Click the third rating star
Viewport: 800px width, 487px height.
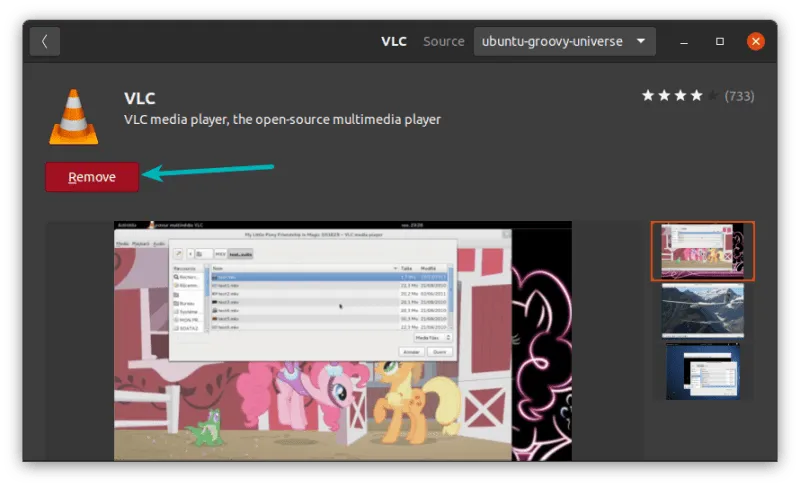pyautogui.click(x=680, y=96)
